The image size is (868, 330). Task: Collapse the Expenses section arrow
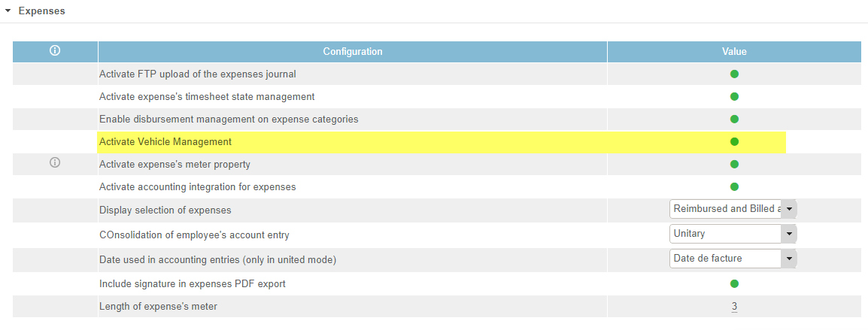(8, 11)
